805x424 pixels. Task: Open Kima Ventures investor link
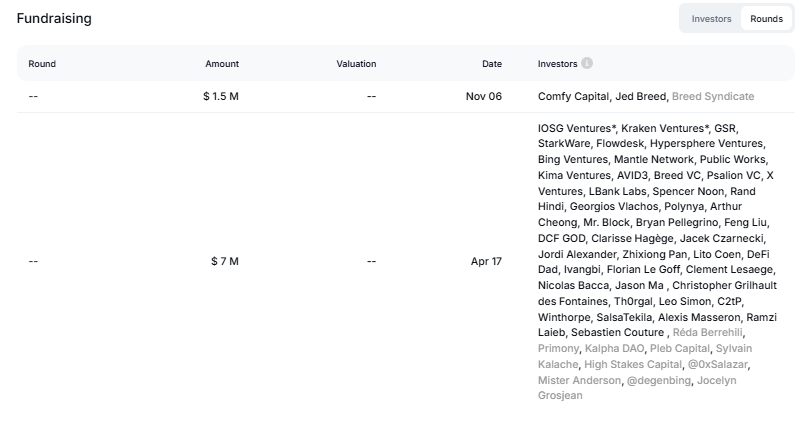574,176
